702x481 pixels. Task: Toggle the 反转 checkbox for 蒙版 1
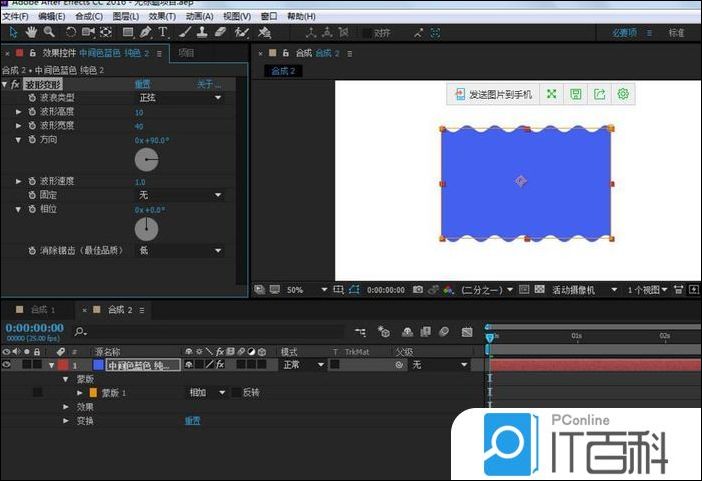237,393
